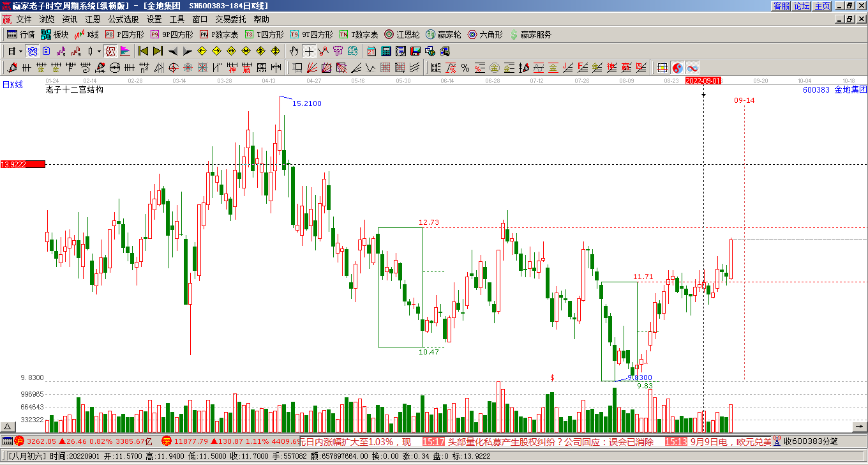Select the circled 金 golden ratio tool
Screen dimensions: 868x465
pos(495,67)
